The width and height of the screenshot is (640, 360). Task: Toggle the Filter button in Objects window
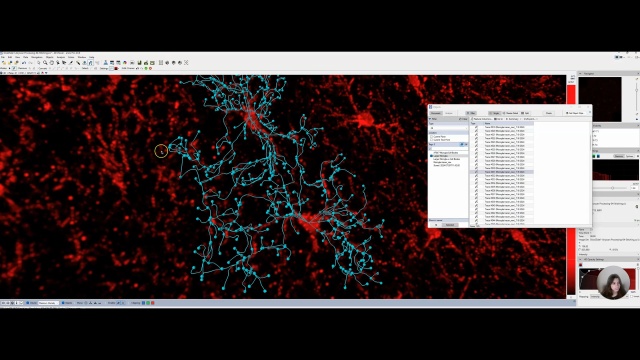(x=471, y=113)
